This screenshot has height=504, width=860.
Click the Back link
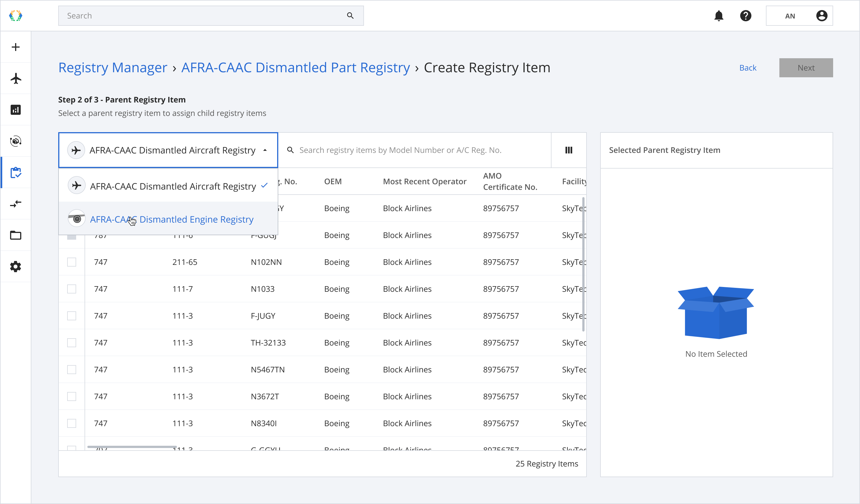click(x=748, y=67)
